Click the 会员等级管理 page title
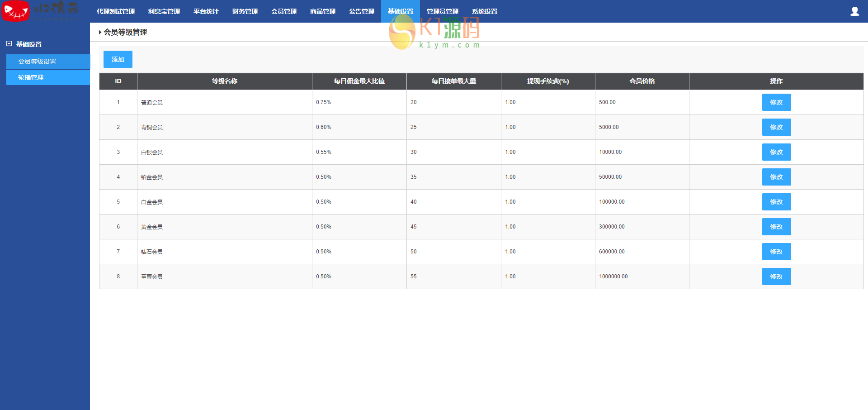 pyautogui.click(x=125, y=32)
